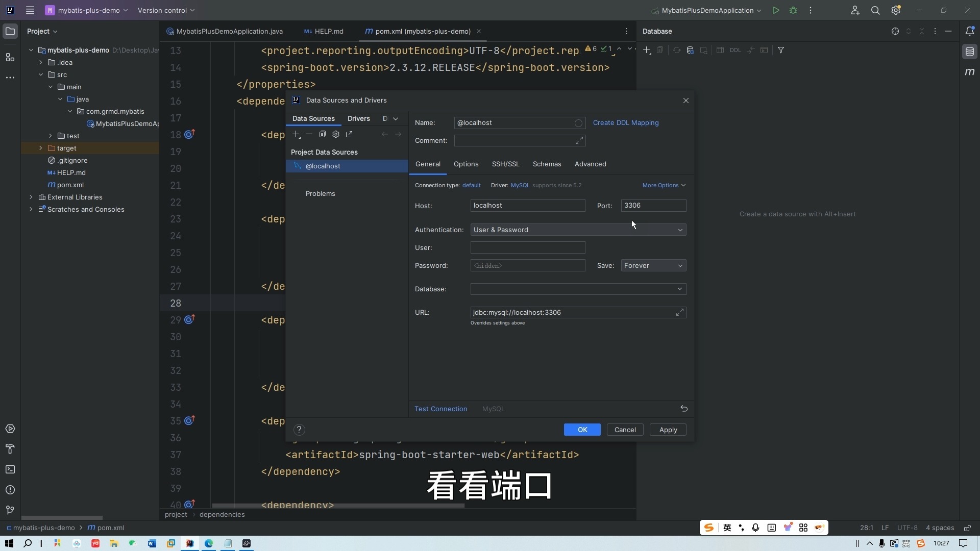Run MybatisPlusDemoApplication with the green play icon

(775, 10)
